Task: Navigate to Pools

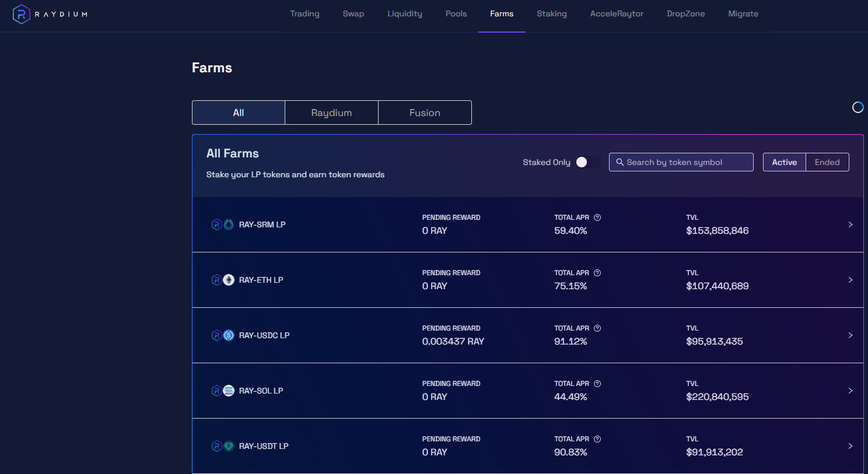Action: point(456,14)
